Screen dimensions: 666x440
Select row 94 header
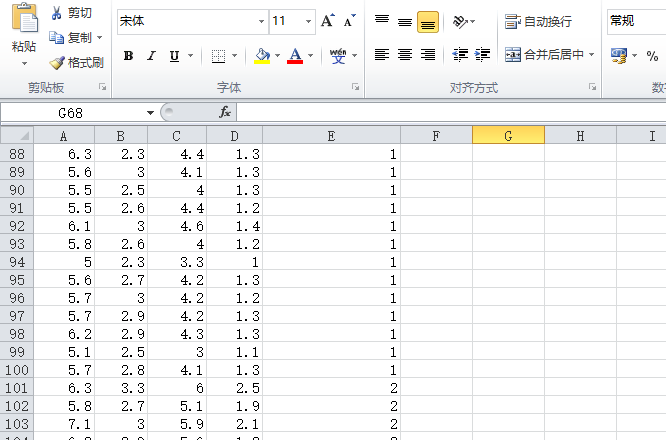[17, 262]
